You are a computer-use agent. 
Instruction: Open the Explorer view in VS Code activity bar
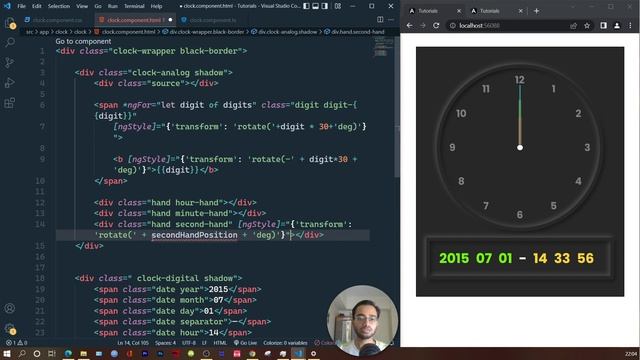(x=10, y=23)
